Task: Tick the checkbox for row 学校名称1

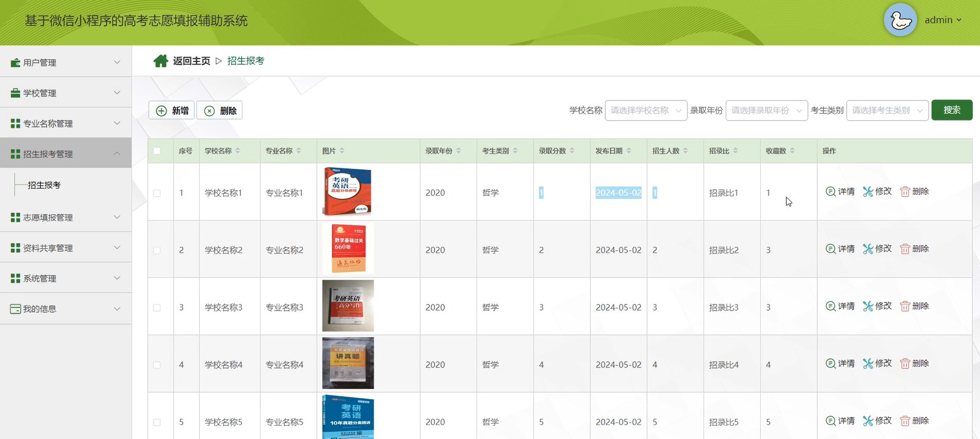Action: click(x=157, y=193)
